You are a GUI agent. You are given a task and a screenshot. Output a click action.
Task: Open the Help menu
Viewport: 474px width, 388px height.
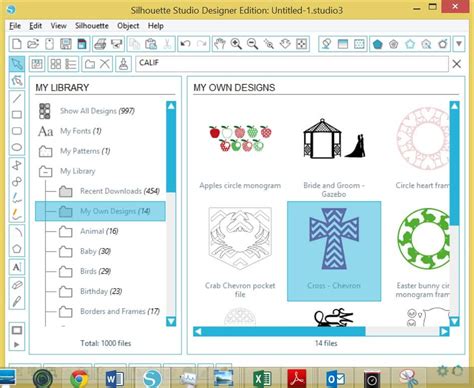click(156, 26)
